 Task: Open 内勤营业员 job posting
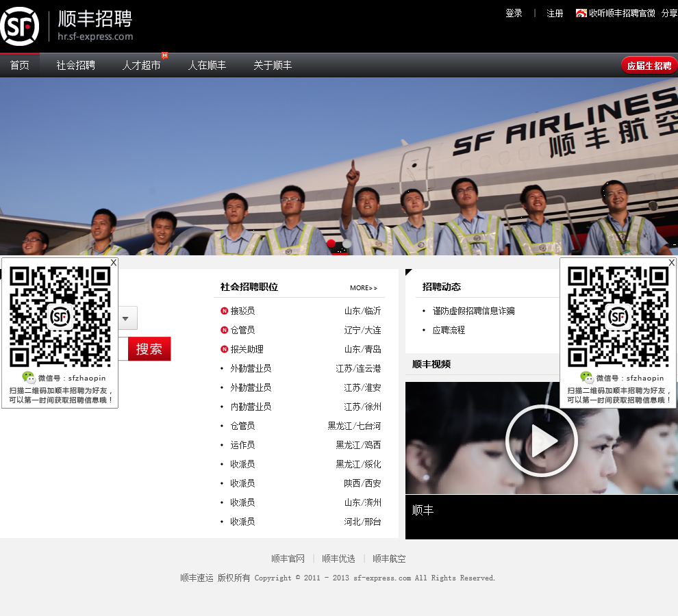coord(251,407)
